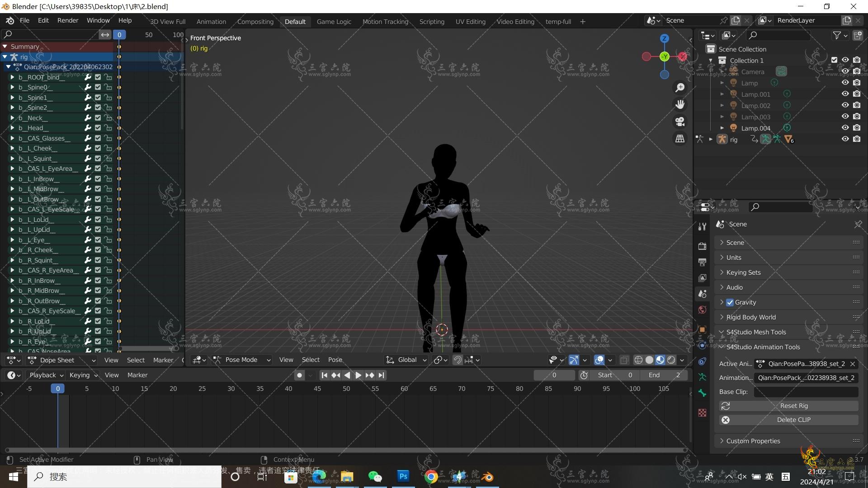Click the End frame field
Image resolution: width=868 pixels, height=488 pixels.
point(665,375)
